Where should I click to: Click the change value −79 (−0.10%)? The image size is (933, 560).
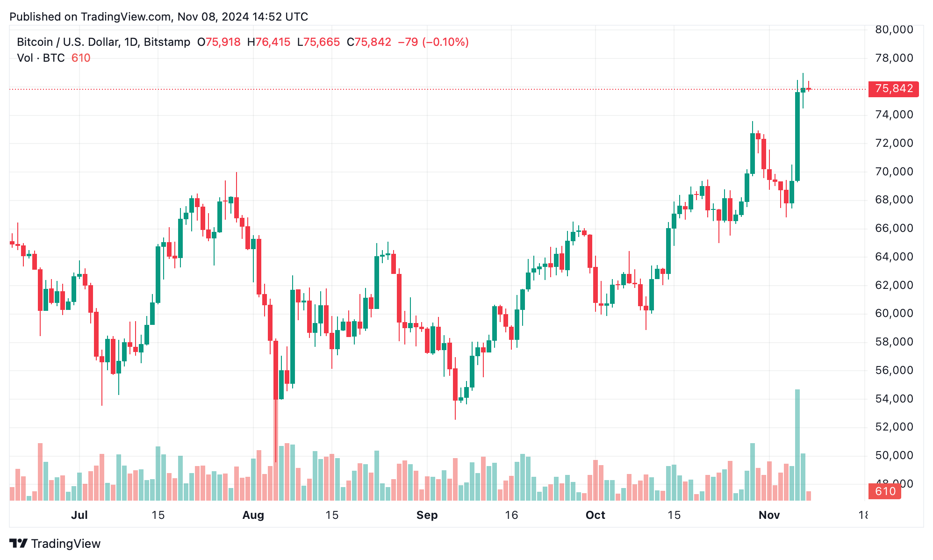click(x=433, y=42)
